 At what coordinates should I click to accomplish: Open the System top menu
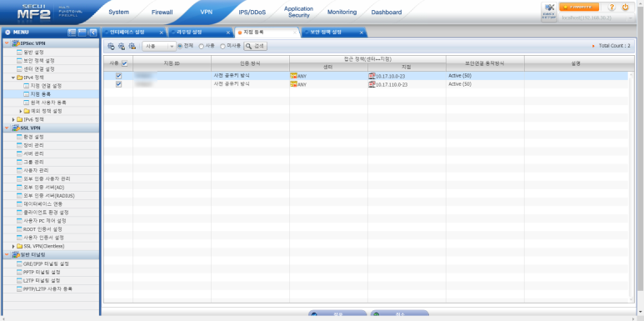click(118, 13)
